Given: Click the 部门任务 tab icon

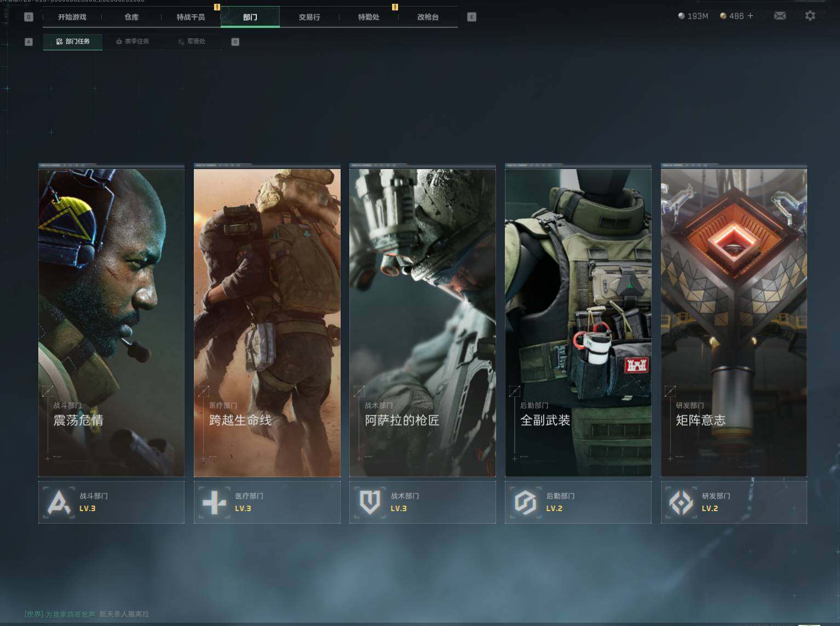Looking at the screenshot, I should (59, 42).
